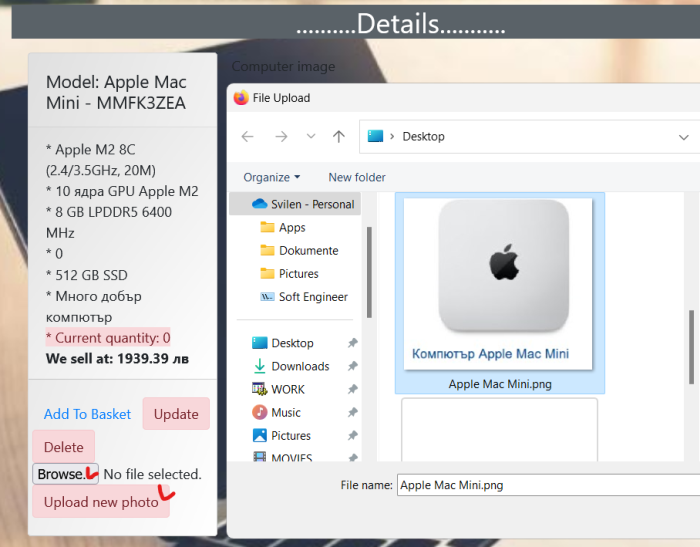Click the File name input field
Image resolution: width=700 pixels, height=547 pixels.
coord(548,485)
